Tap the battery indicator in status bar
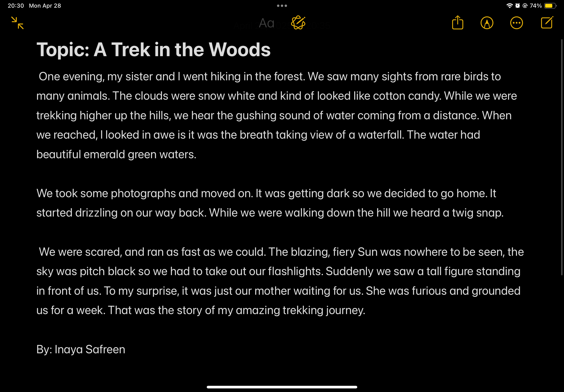 (x=550, y=6)
